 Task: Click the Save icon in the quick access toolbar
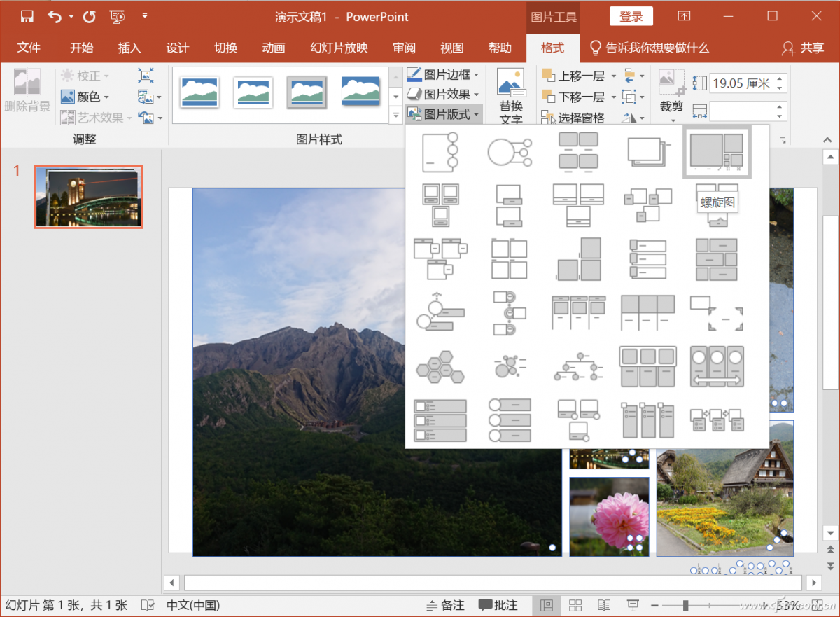pos(27,16)
